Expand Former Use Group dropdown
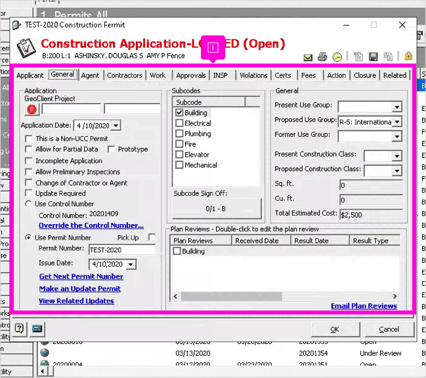Screen dimensions: 426x378 (x=397, y=136)
